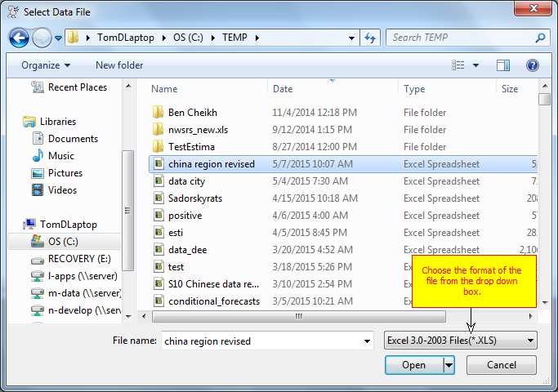Toggle the preview pane icon

point(503,65)
